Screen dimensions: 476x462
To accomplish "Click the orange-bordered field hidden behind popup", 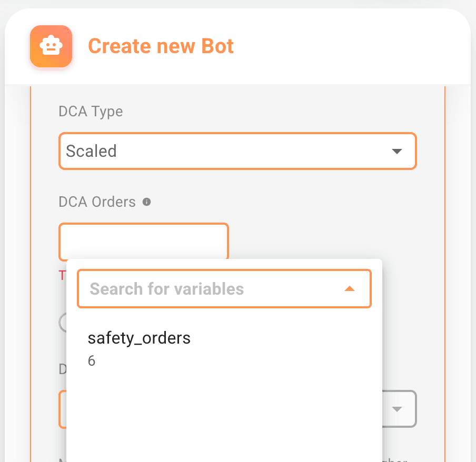I will pyautogui.click(x=62, y=409).
